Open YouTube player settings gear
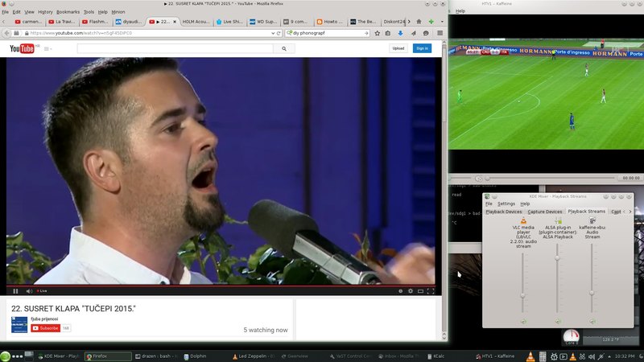Viewport: 644px width, 362px height. [410, 291]
